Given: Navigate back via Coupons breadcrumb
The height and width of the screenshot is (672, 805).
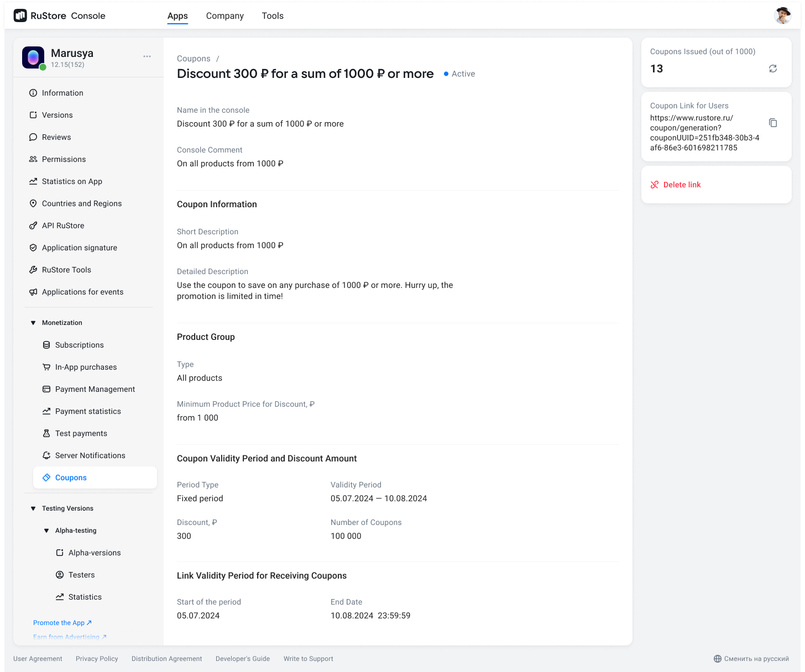Looking at the screenshot, I should tap(194, 59).
